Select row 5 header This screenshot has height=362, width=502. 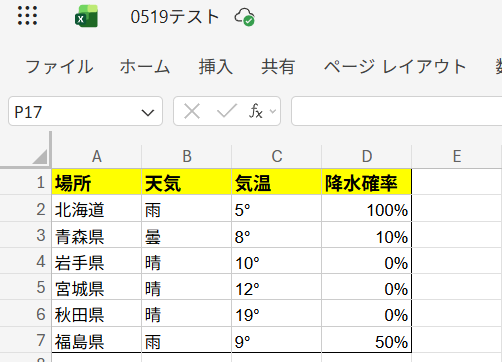26,287
